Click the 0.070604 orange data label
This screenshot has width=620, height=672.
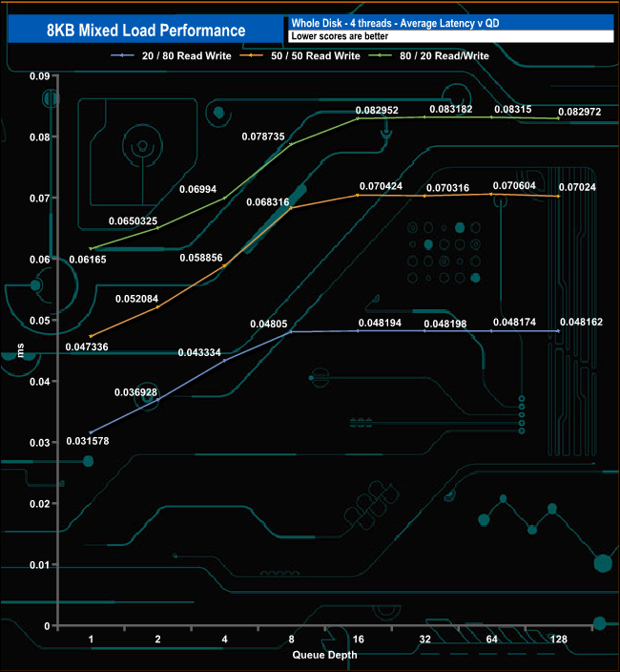pyautogui.click(x=514, y=185)
